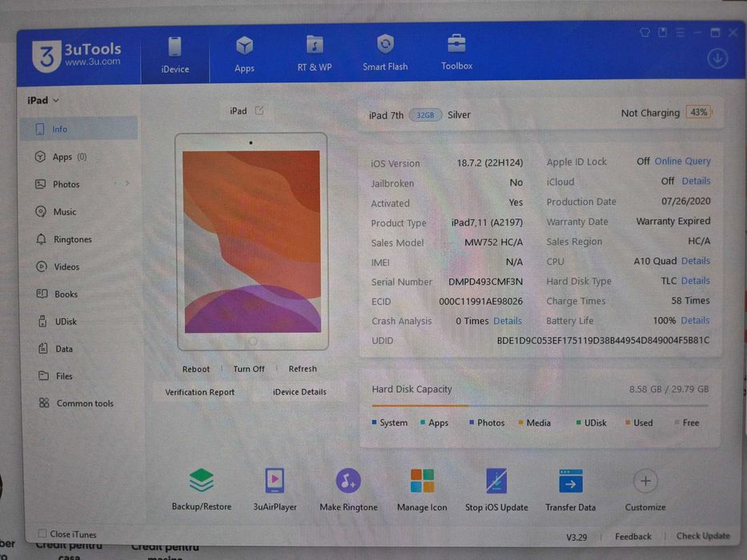Image resolution: width=747 pixels, height=560 pixels.
Task: Click the 32GB storage badge
Action: pyautogui.click(x=425, y=114)
